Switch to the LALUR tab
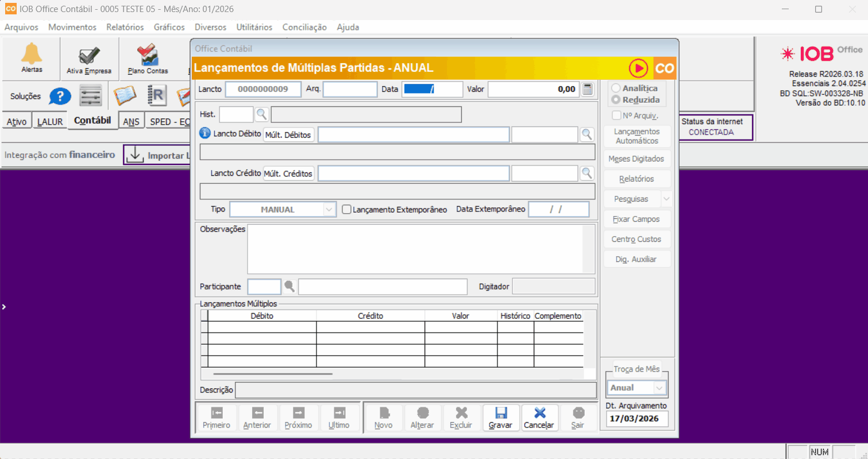The height and width of the screenshot is (459, 868). point(50,122)
